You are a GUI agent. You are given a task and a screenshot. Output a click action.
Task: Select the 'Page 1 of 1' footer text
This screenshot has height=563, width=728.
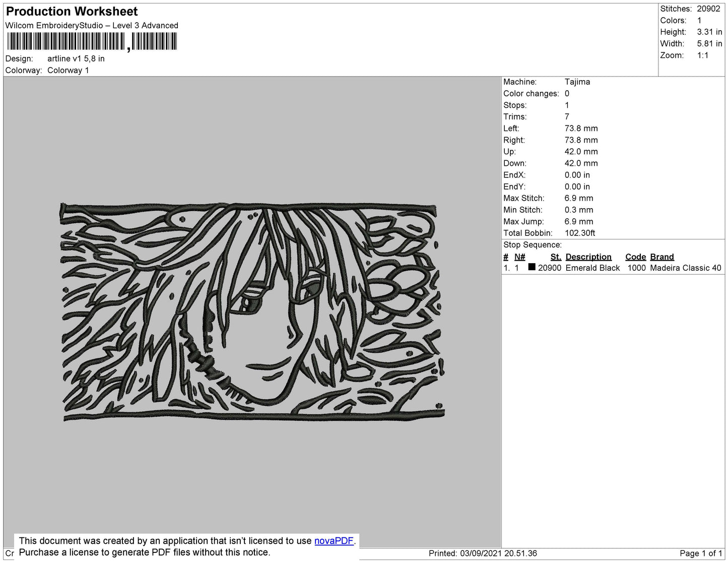[x=701, y=553]
